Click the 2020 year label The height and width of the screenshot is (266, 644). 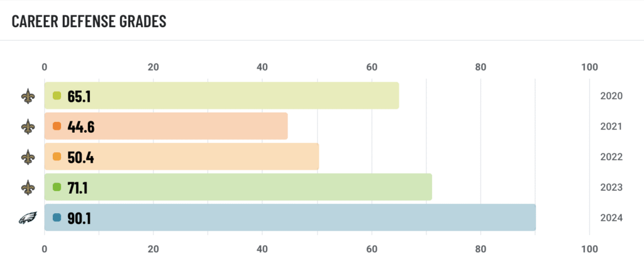[611, 96]
